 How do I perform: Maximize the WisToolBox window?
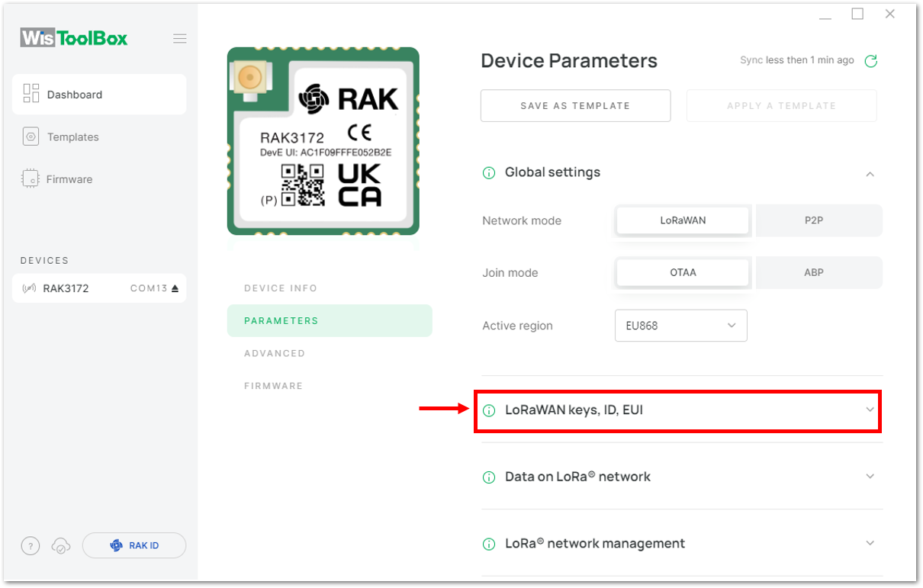pyautogui.click(x=857, y=14)
